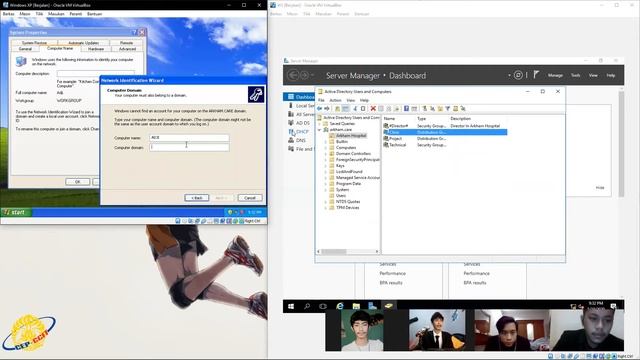Click the Computer description field
Viewport: 640px width, 360px height.
[x=96, y=74]
